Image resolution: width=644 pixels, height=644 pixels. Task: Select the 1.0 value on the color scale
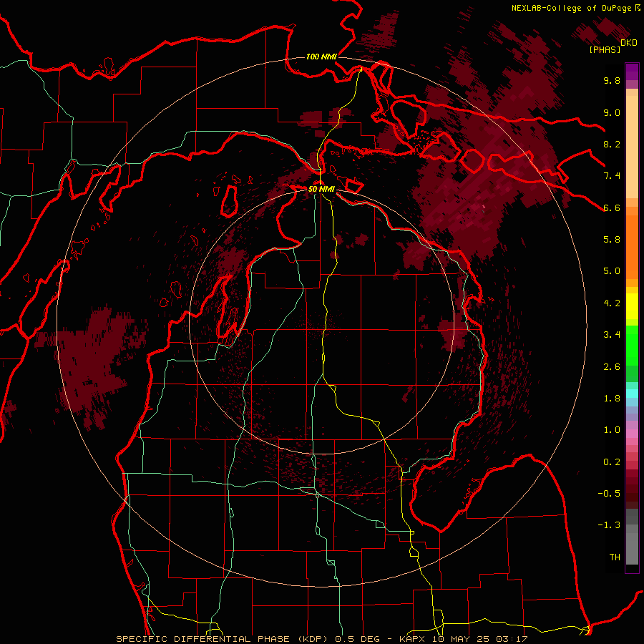coord(612,430)
